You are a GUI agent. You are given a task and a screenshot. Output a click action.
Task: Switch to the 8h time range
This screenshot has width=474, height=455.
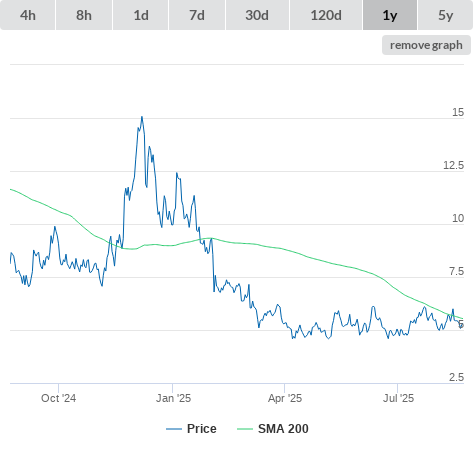tap(84, 15)
